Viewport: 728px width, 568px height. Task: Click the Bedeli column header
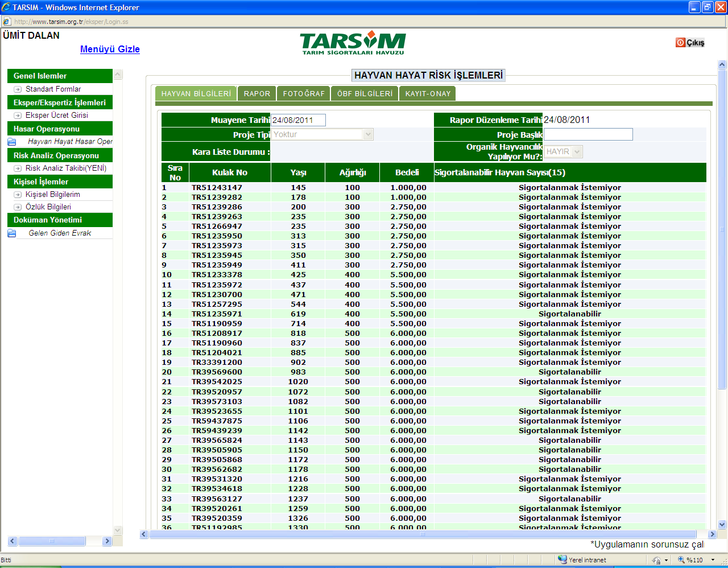pyautogui.click(x=407, y=172)
